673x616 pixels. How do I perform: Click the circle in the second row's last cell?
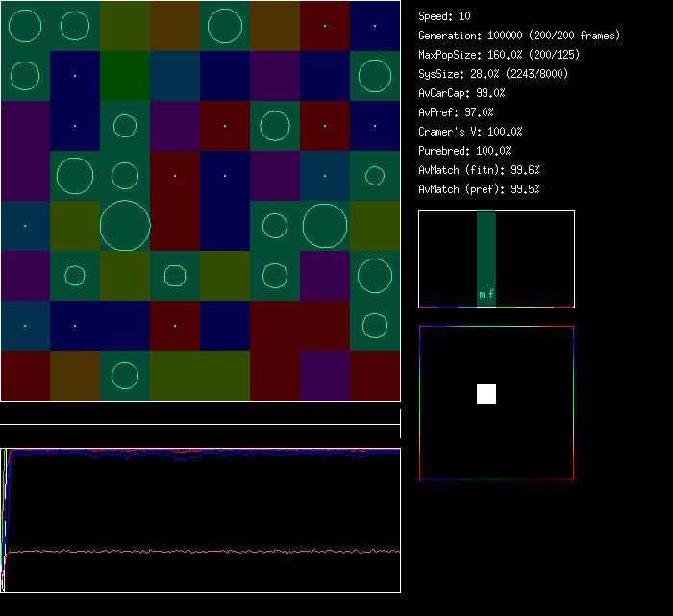coord(375,76)
